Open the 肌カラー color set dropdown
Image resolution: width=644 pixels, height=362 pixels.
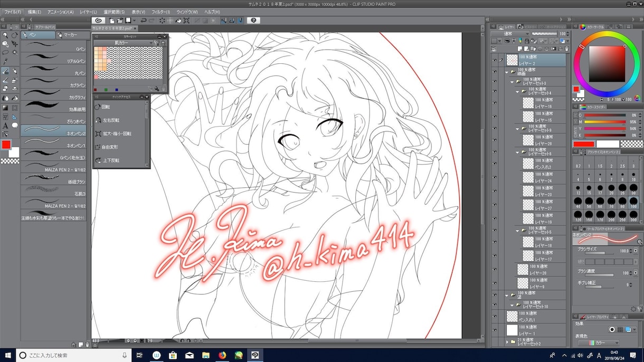tap(124, 43)
